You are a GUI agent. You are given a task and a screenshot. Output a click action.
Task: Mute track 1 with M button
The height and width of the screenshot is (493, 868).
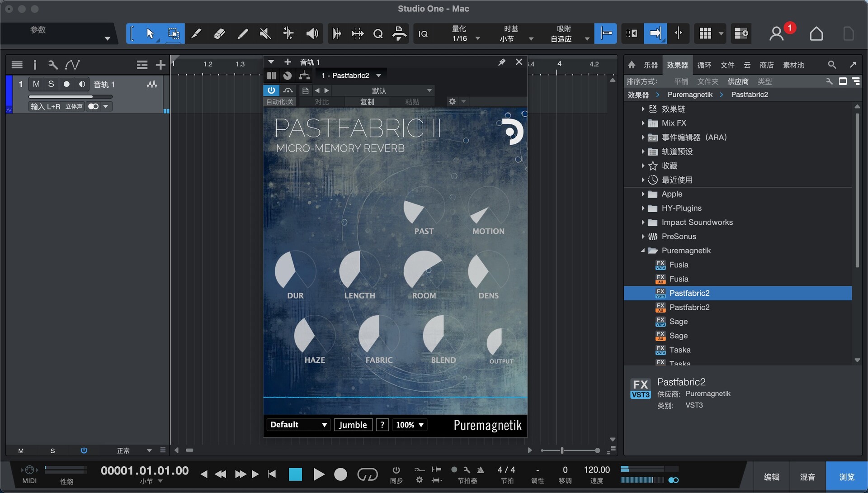[x=36, y=84]
